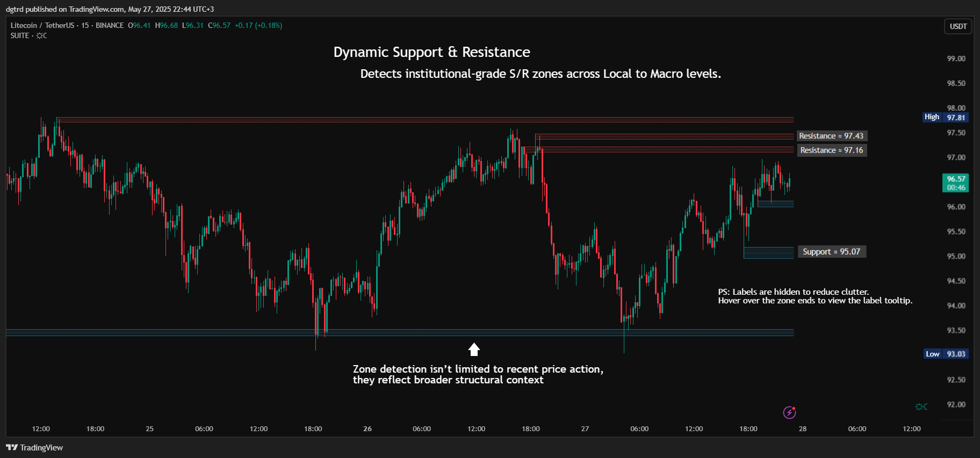The image size is (980, 458).
Task: Click the 'Zone detection isn't limited' annotation text
Action: click(478, 374)
